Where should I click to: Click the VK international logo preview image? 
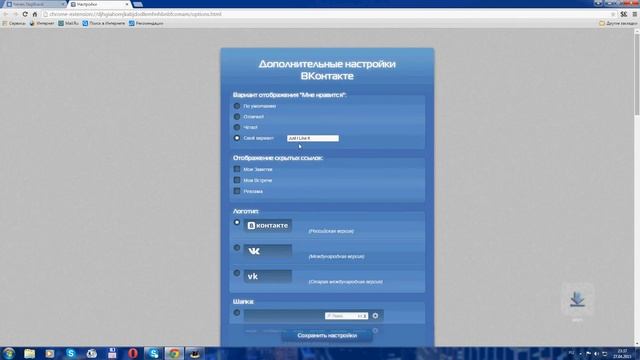tap(268, 251)
